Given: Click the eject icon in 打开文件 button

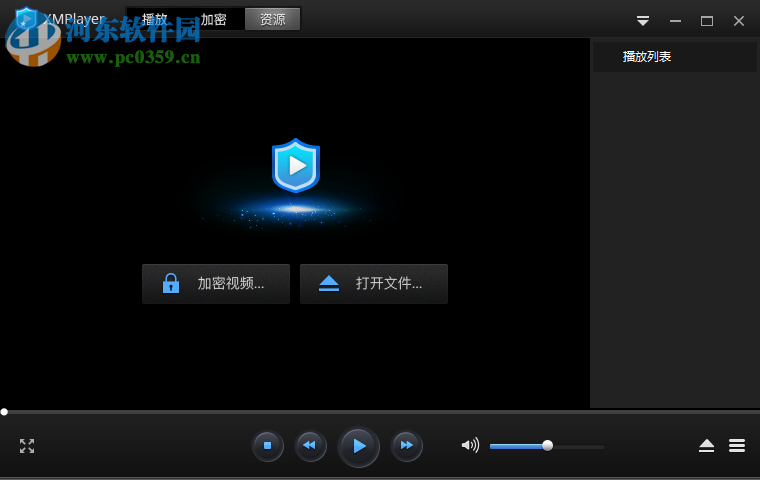Looking at the screenshot, I should 329,284.
